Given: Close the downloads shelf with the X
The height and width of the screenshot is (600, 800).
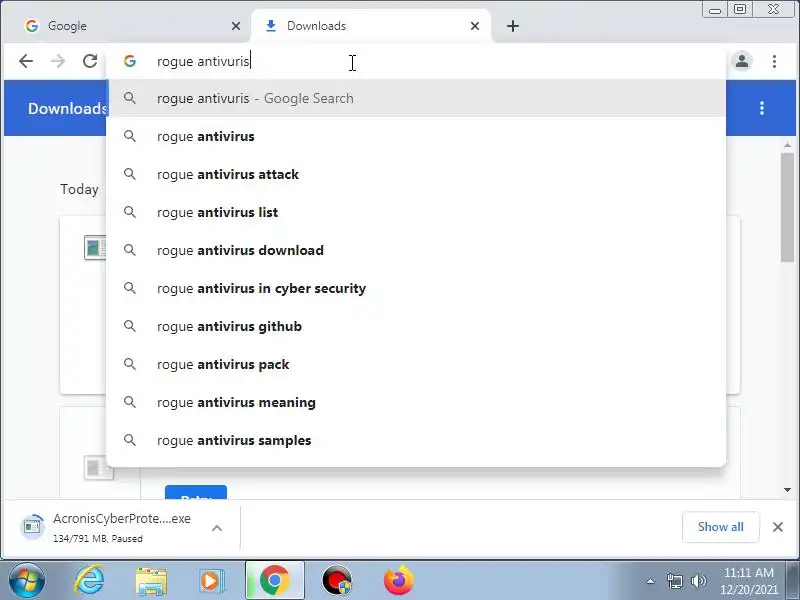Looking at the screenshot, I should (778, 527).
